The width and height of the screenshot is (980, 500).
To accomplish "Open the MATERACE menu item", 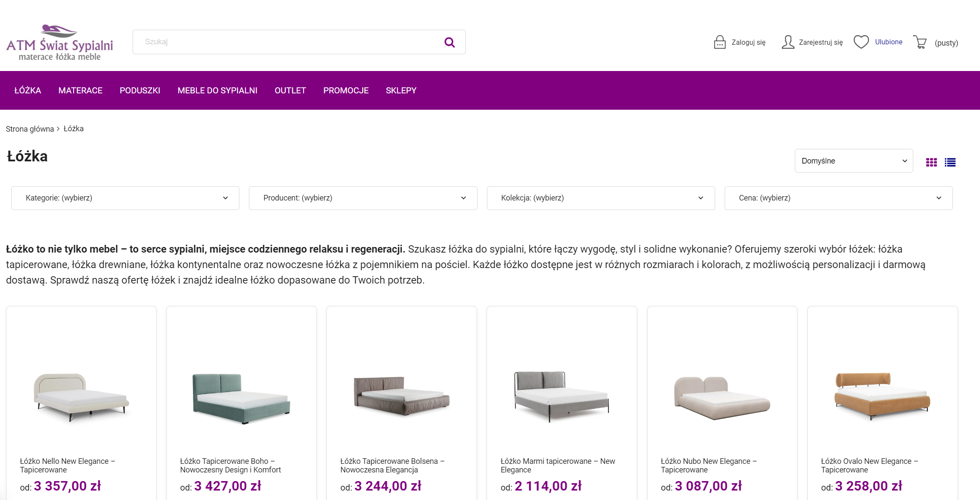I will coord(80,90).
